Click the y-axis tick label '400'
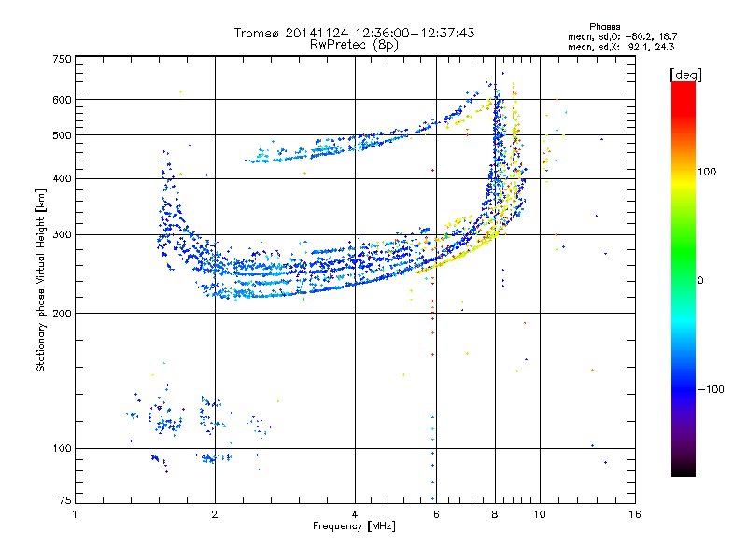 [62, 179]
